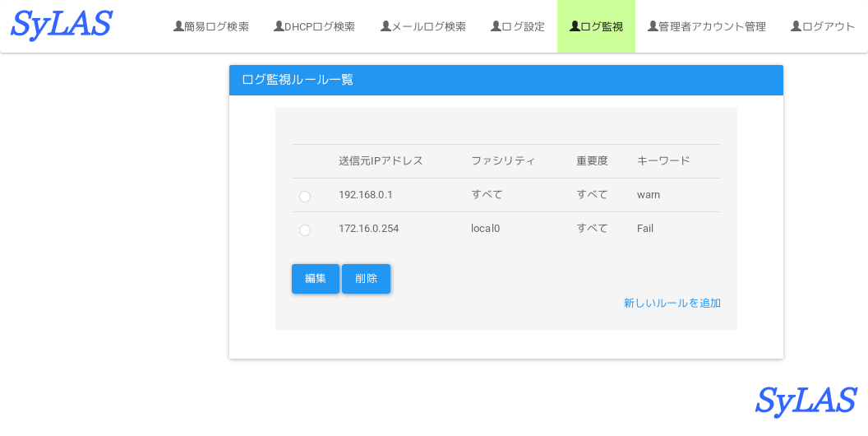Select the radio button for 172.16.0.254 rule

[304, 230]
